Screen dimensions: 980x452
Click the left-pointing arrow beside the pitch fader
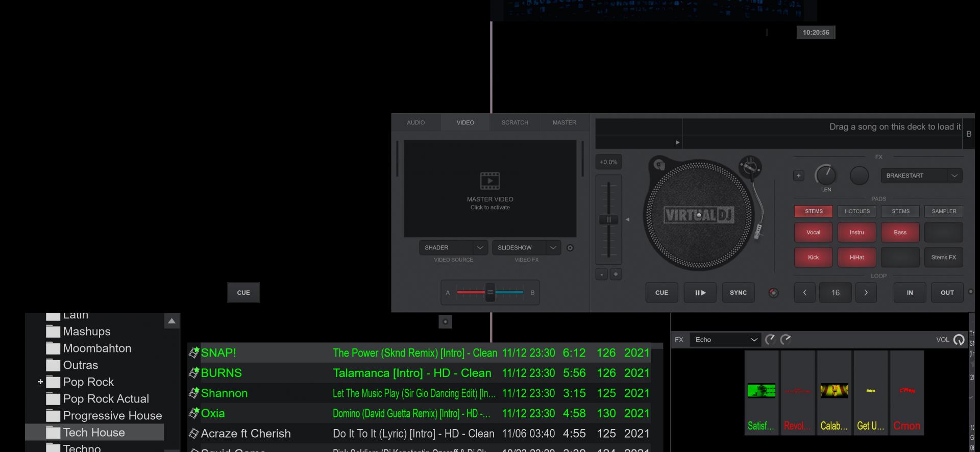[x=627, y=220]
